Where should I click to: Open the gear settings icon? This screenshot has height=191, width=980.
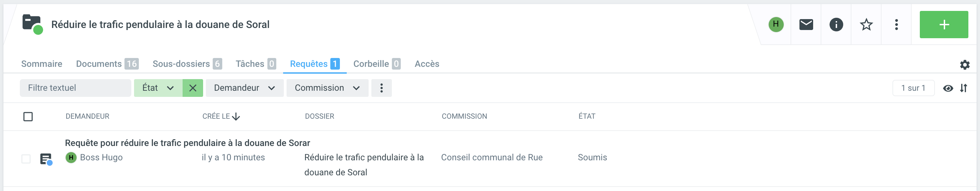click(x=964, y=65)
